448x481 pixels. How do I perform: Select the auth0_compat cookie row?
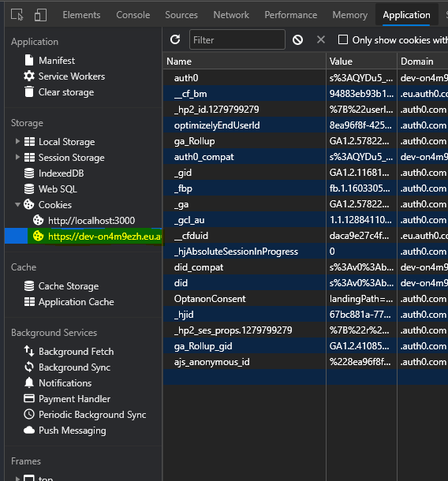point(305,157)
